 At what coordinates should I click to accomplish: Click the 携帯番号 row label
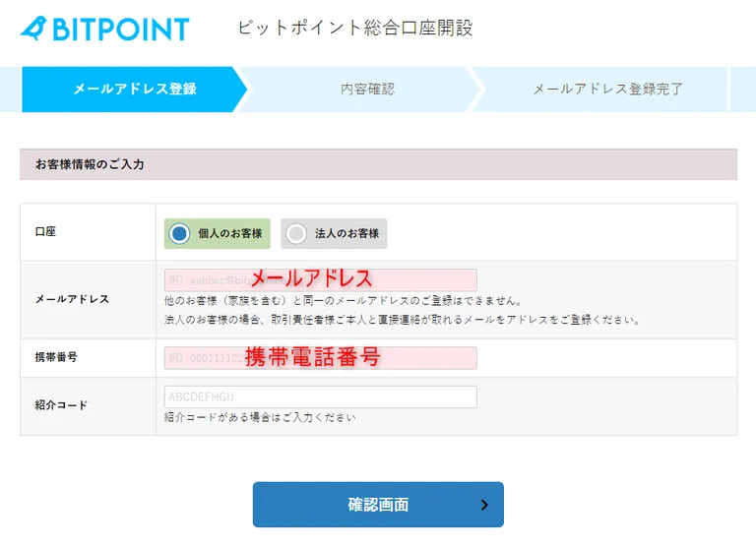pyautogui.click(x=56, y=357)
